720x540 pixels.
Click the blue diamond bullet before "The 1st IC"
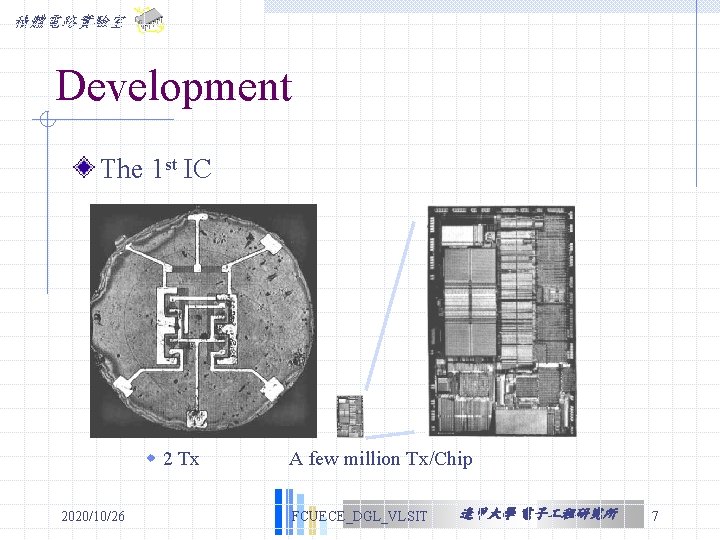tap(84, 167)
